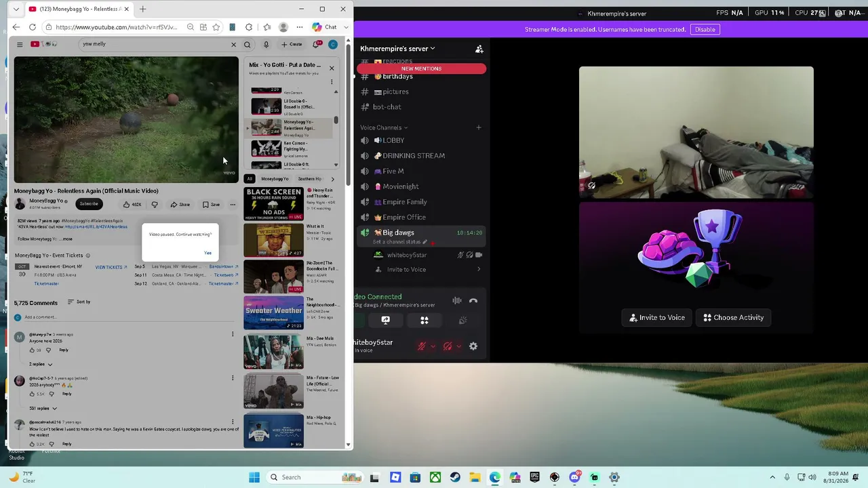Invite members to Khmerempire's server
The image size is (868, 488).
click(x=479, y=49)
